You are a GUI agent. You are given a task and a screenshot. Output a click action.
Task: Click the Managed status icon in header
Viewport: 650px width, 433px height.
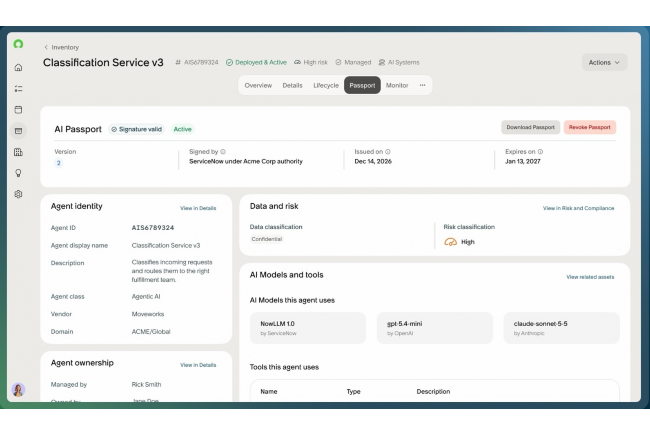338,63
